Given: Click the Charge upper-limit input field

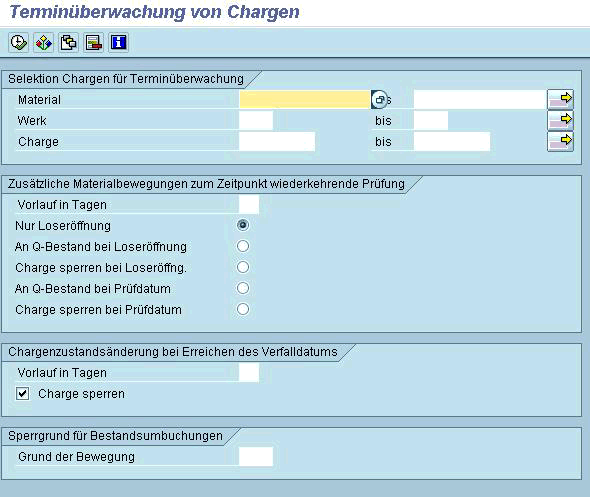Looking at the screenshot, I should [452, 141].
